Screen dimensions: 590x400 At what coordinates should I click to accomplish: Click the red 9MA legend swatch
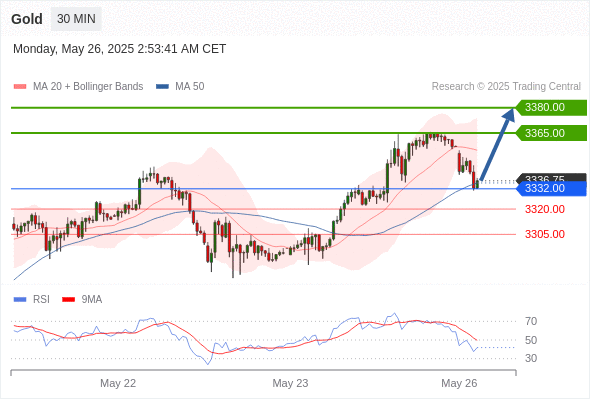coord(68,300)
